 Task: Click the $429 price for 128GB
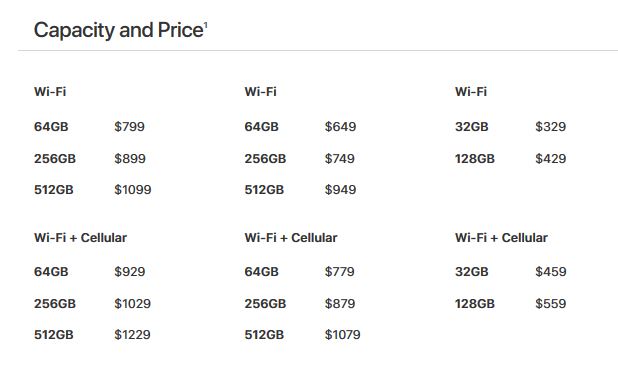tap(551, 159)
